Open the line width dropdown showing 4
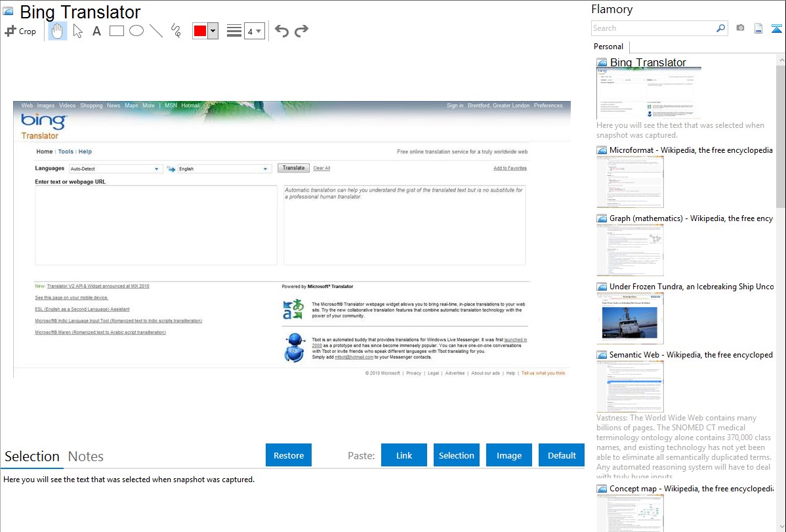 click(x=254, y=31)
